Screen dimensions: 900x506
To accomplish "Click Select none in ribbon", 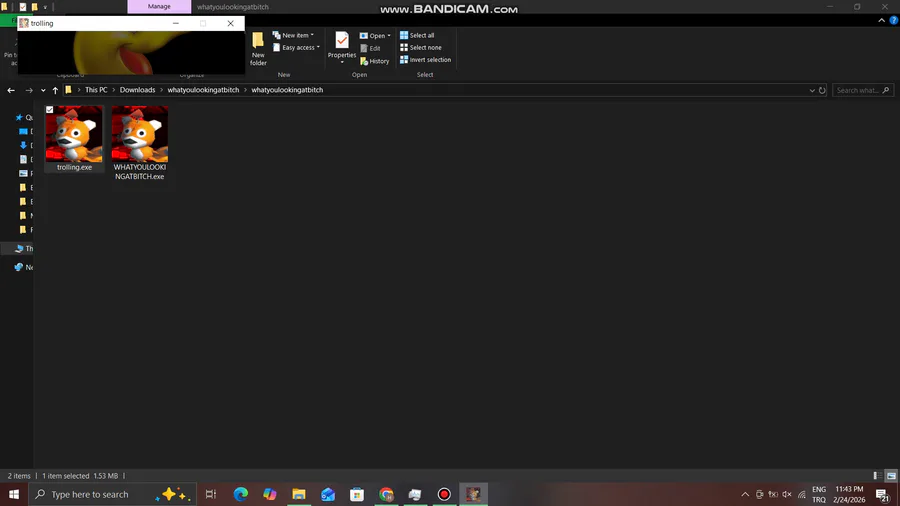I will pyautogui.click(x=421, y=48).
